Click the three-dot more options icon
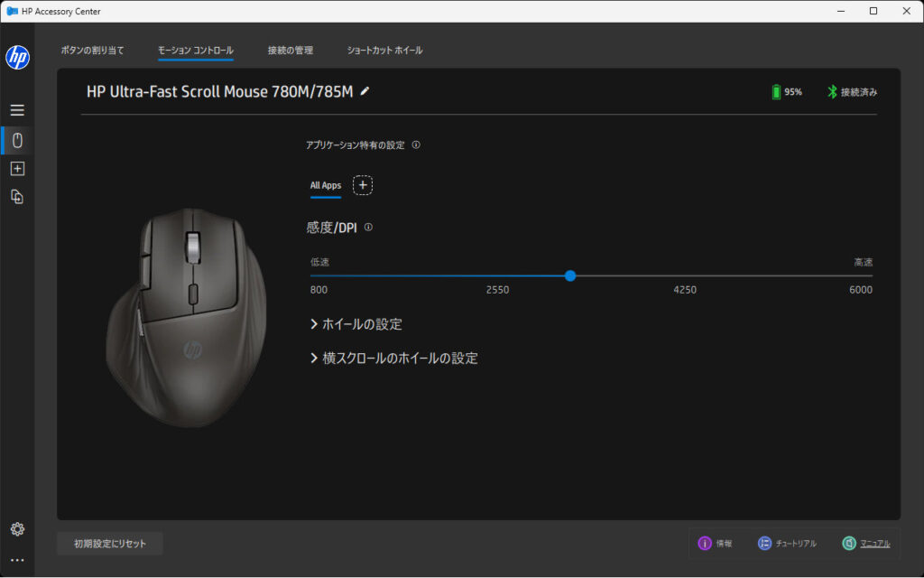 18,560
